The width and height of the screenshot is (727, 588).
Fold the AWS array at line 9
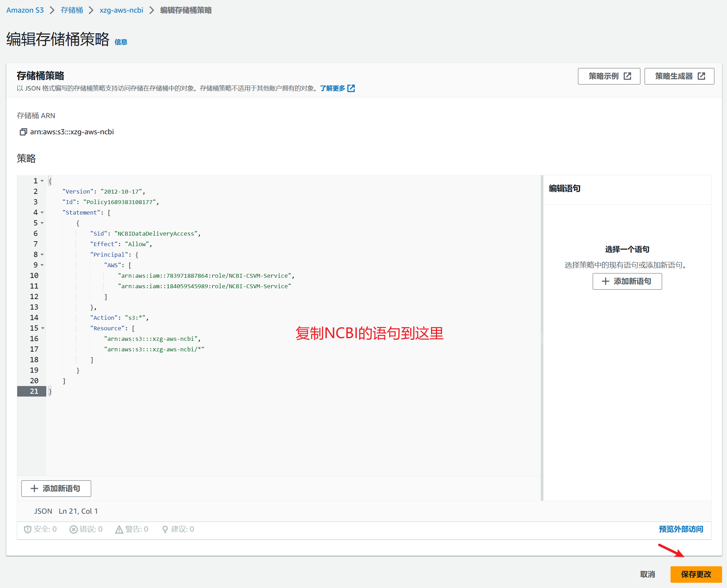42,265
